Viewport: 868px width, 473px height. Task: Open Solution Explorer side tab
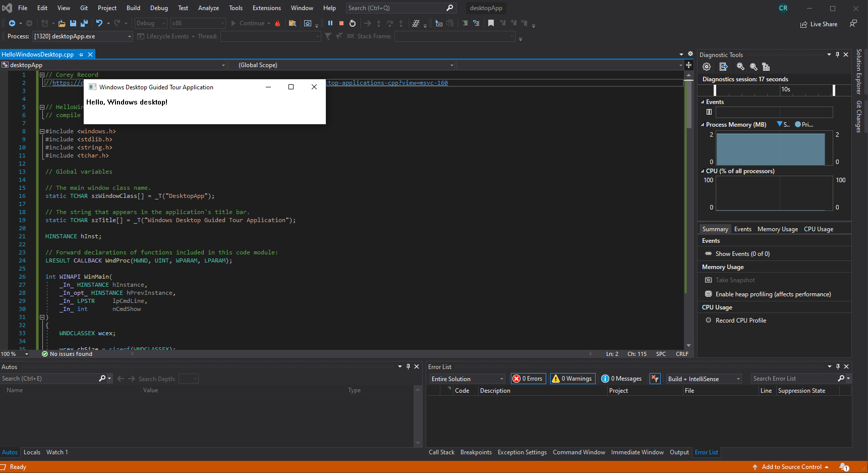click(x=858, y=72)
